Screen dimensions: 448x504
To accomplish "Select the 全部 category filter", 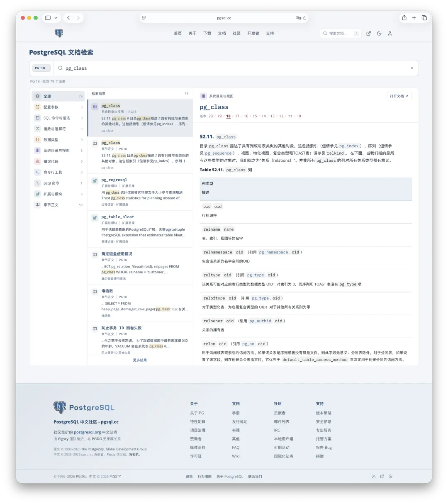I will (x=58, y=96).
